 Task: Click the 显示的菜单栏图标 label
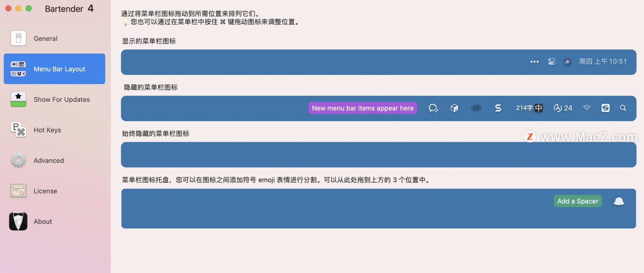[149, 41]
